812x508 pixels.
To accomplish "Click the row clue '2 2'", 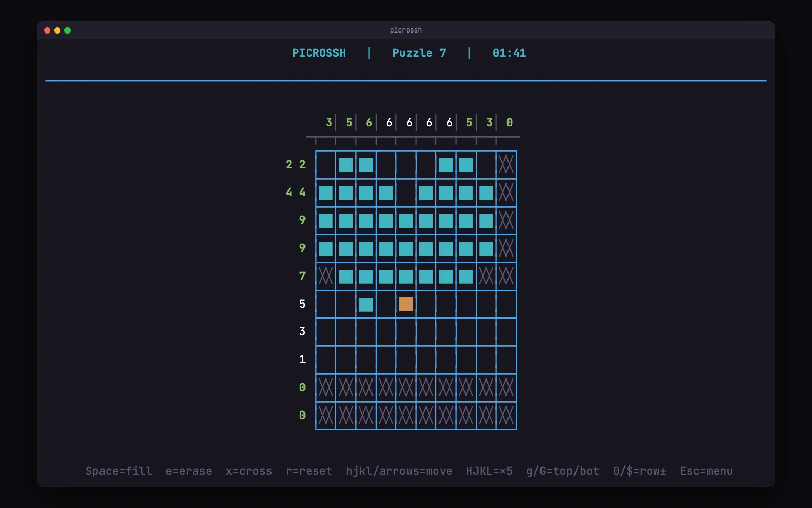I will click(x=296, y=165).
